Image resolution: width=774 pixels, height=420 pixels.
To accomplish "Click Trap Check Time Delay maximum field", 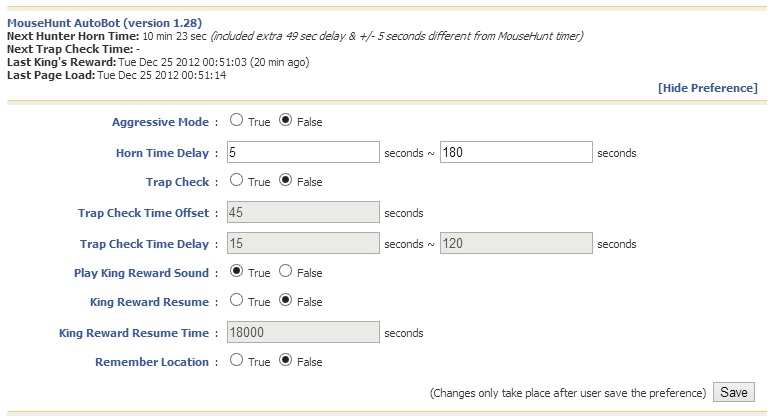I will click(x=516, y=243).
